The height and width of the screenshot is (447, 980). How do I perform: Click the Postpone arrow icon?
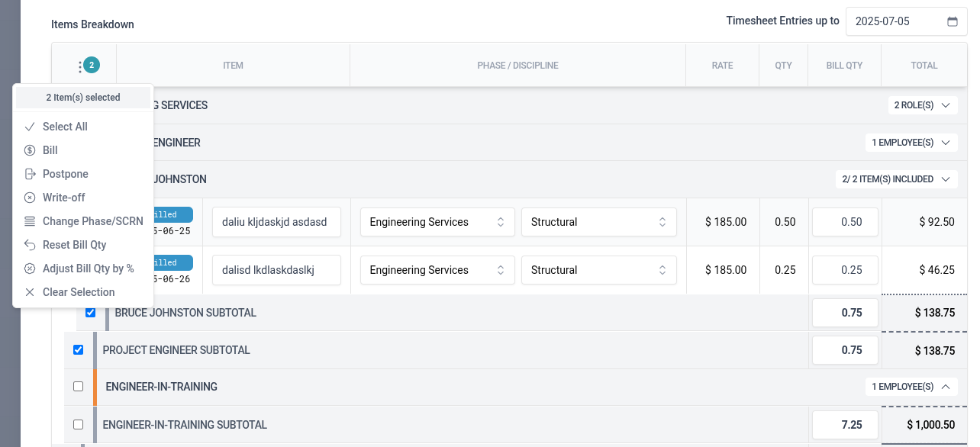[30, 174]
